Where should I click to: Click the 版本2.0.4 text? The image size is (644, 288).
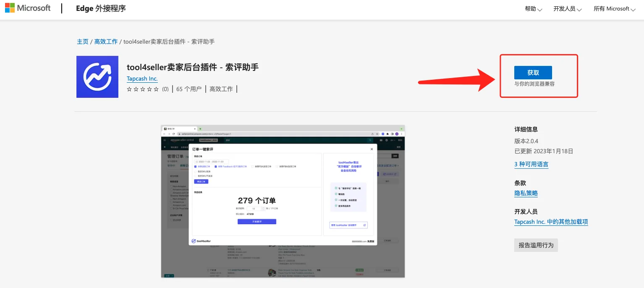point(526,141)
